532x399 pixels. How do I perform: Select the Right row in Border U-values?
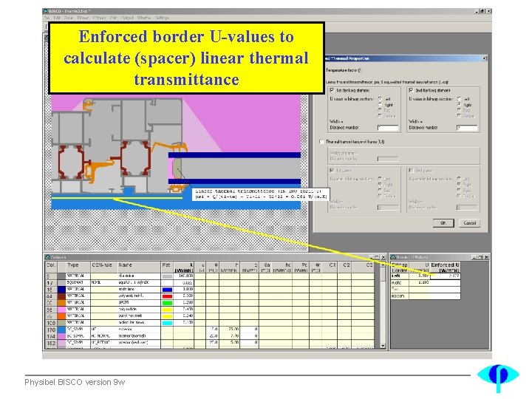point(400,282)
